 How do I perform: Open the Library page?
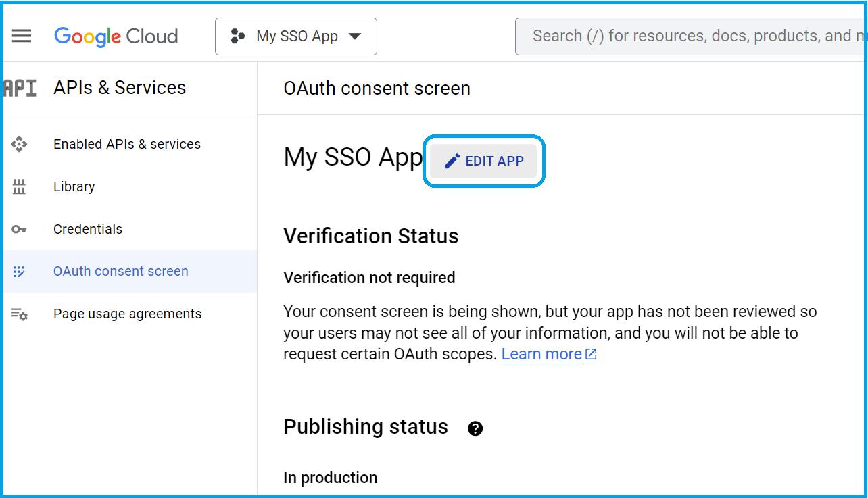(x=74, y=186)
